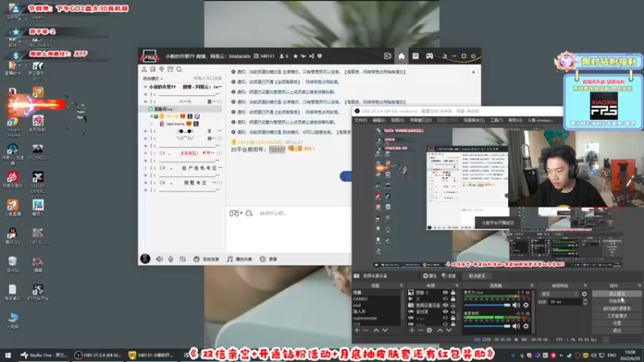
Task: Click the star favorite icon in YY header
Action: click(295, 56)
